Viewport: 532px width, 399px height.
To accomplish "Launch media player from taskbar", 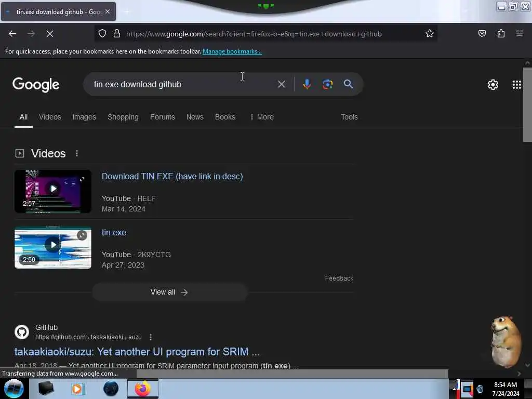I will 77,389.
